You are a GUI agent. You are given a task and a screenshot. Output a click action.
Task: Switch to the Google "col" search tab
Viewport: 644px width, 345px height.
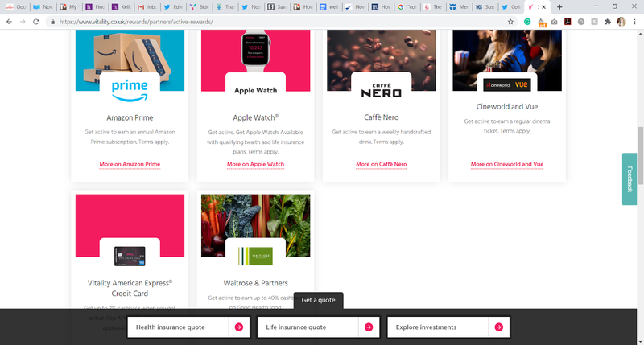407,7
